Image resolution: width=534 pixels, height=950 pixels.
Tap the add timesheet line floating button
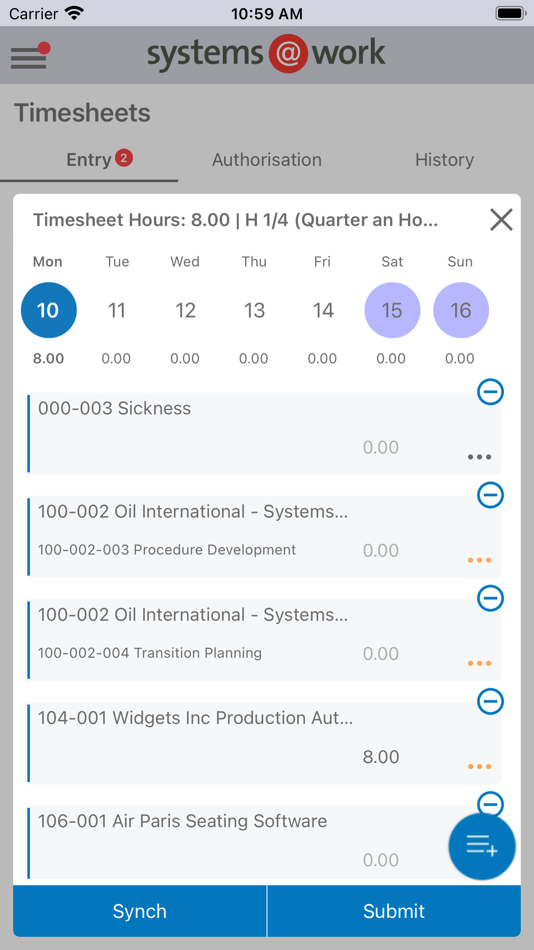[482, 846]
